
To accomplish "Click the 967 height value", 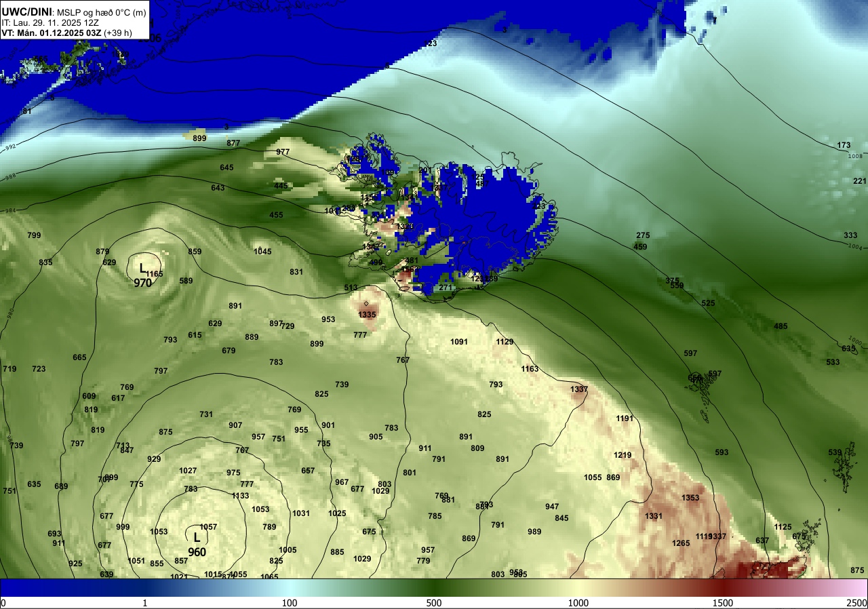I will tap(342, 482).
